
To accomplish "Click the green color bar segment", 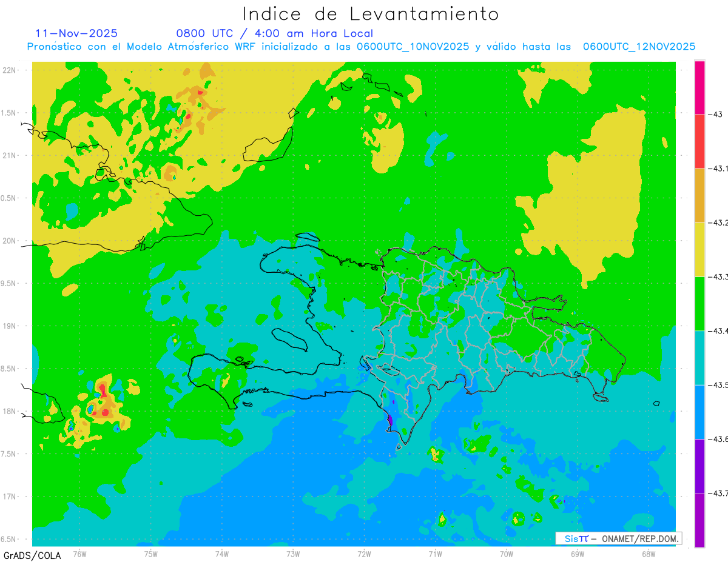I will [699, 303].
